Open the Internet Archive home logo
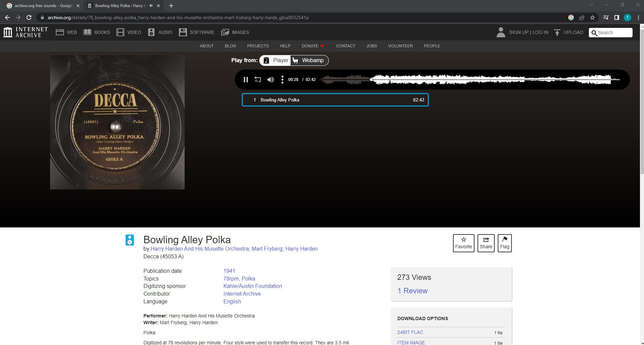 coord(26,32)
